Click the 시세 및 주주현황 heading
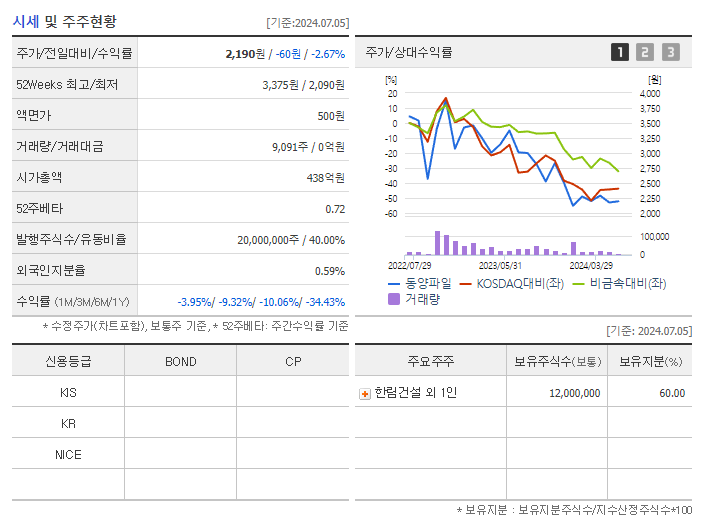Screen dimensions: 702x525 coord(64,21)
